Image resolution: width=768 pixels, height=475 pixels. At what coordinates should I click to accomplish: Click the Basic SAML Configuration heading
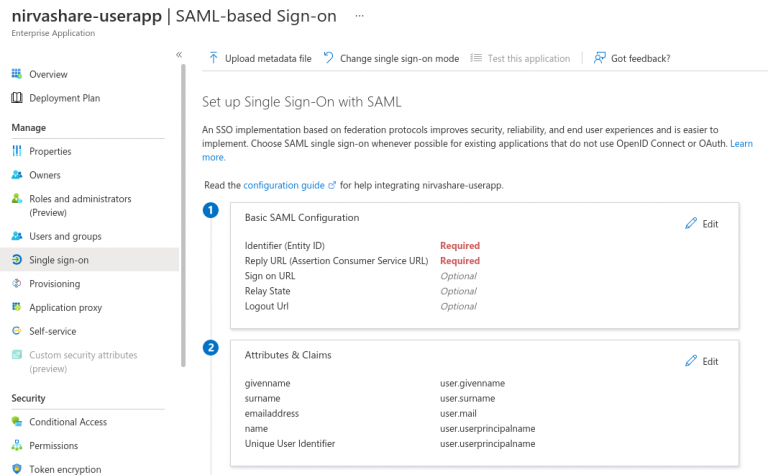[302, 217]
